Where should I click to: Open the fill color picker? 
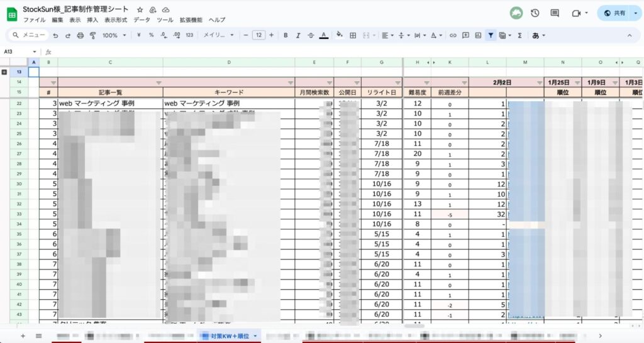(339, 35)
